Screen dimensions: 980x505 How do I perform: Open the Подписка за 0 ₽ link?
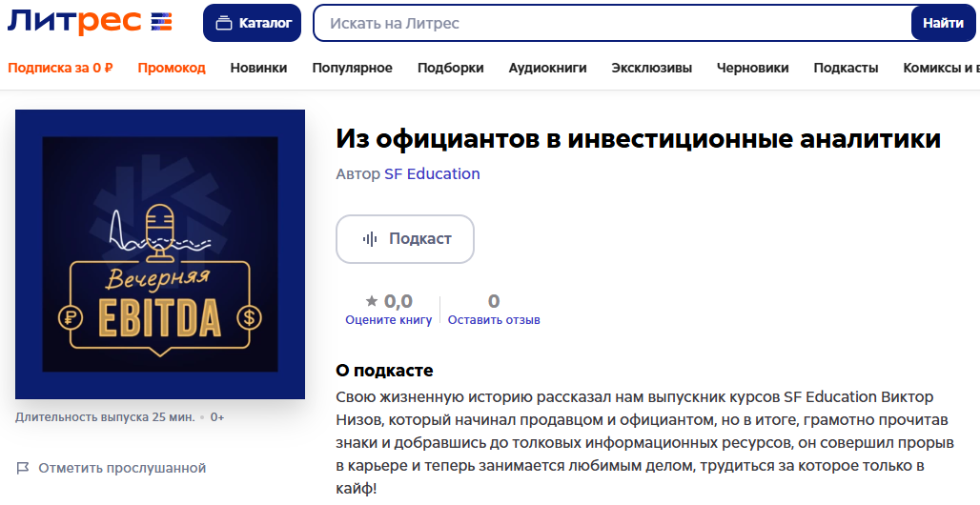click(61, 68)
